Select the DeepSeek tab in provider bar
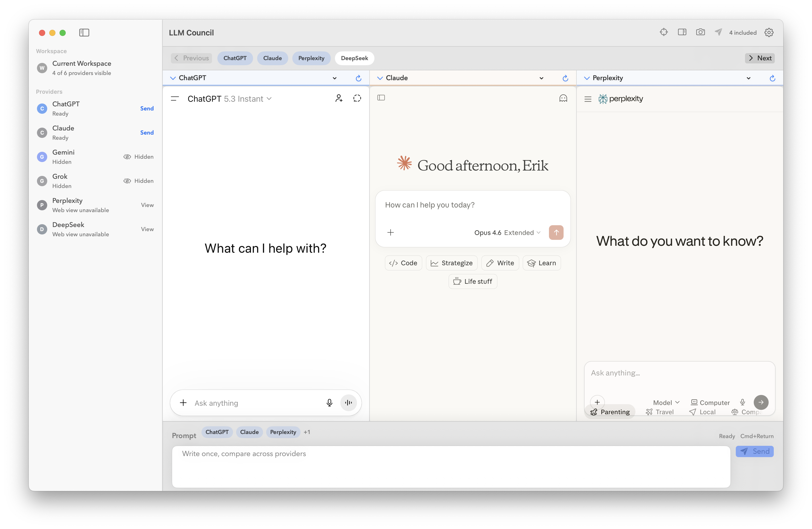The height and width of the screenshot is (529, 812). click(x=354, y=58)
